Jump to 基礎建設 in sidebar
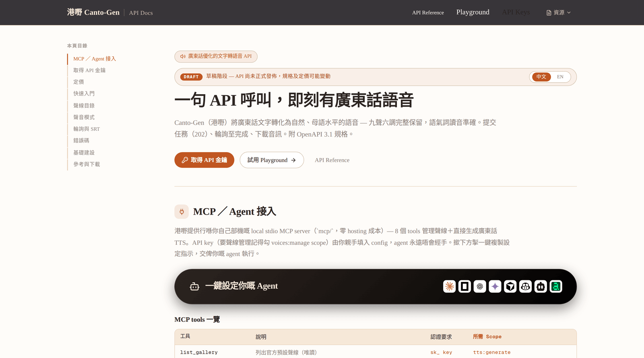Viewport: 644px width, 358px height. (84, 153)
